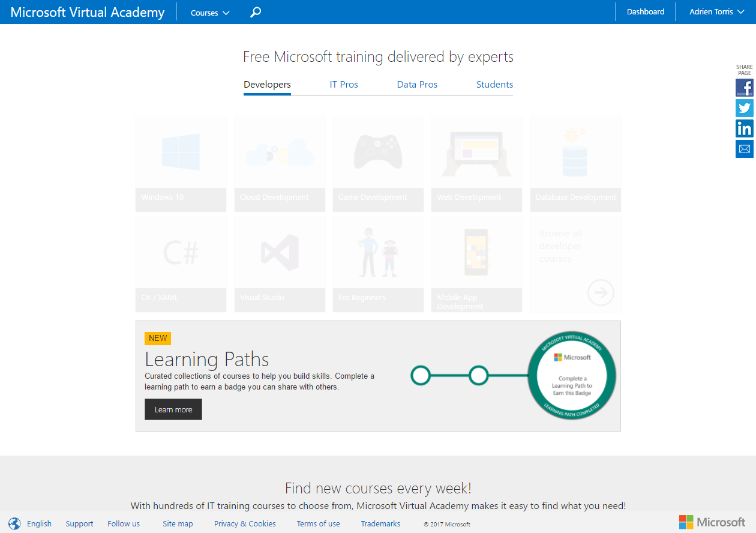Image resolution: width=756 pixels, height=533 pixels.
Task: Click the Learning Paths badge graphic
Action: click(x=571, y=376)
